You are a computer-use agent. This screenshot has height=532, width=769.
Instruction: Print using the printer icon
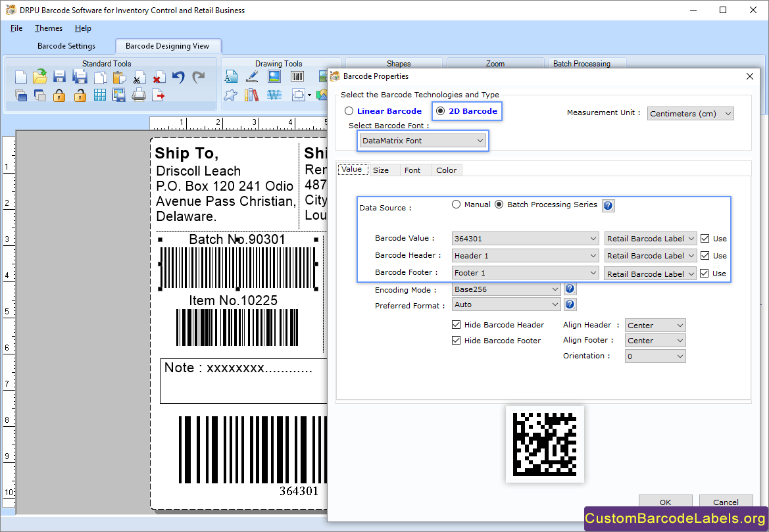pos(139,95)
